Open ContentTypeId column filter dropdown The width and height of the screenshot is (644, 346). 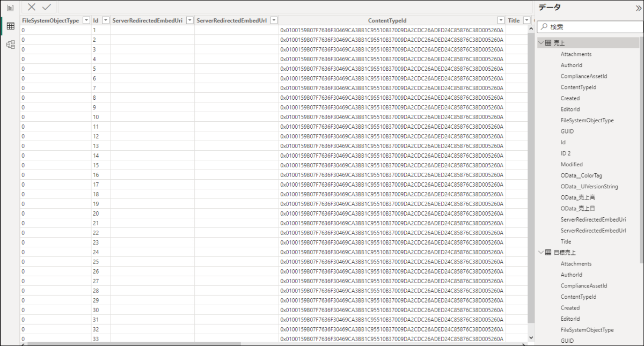[x=501, y=20]
